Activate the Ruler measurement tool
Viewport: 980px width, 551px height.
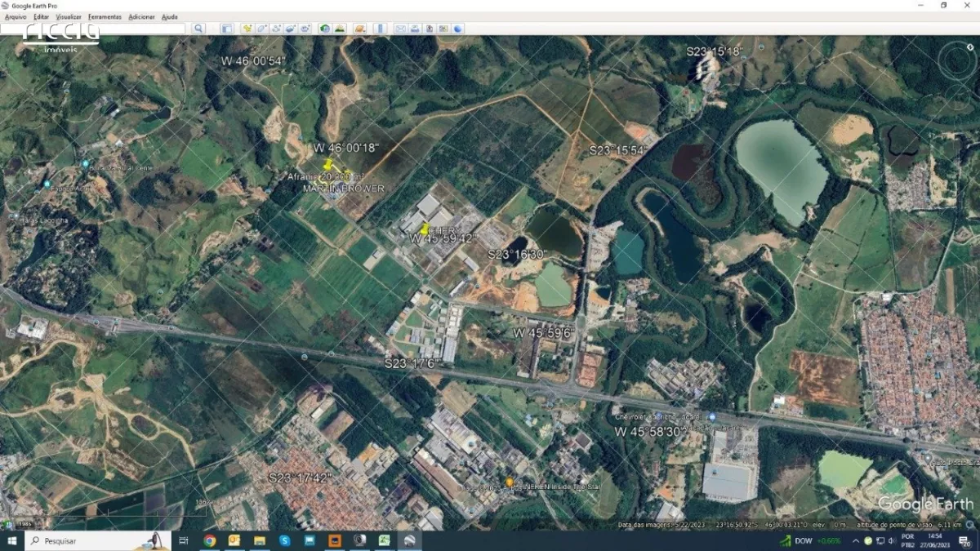click(x=378, y=29)
